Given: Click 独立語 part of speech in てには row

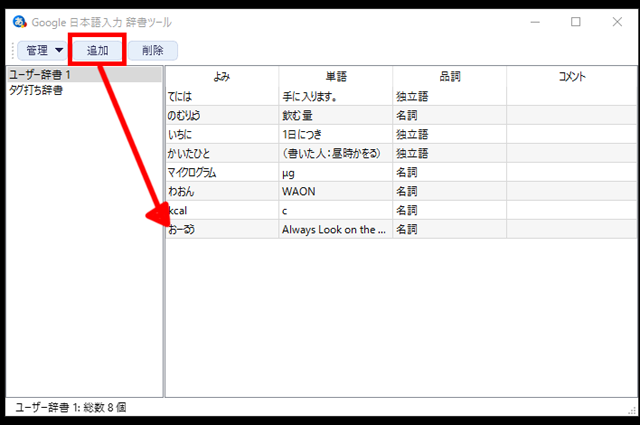Looking at the screenshot, I should 449,96.
